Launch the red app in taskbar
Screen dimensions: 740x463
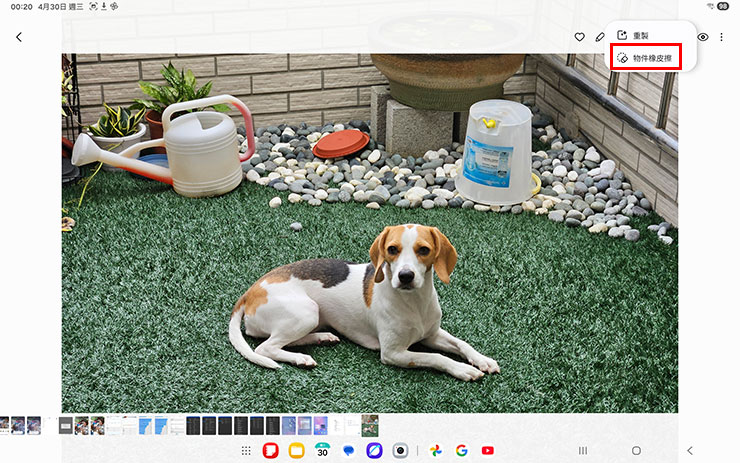click(271, 451)
